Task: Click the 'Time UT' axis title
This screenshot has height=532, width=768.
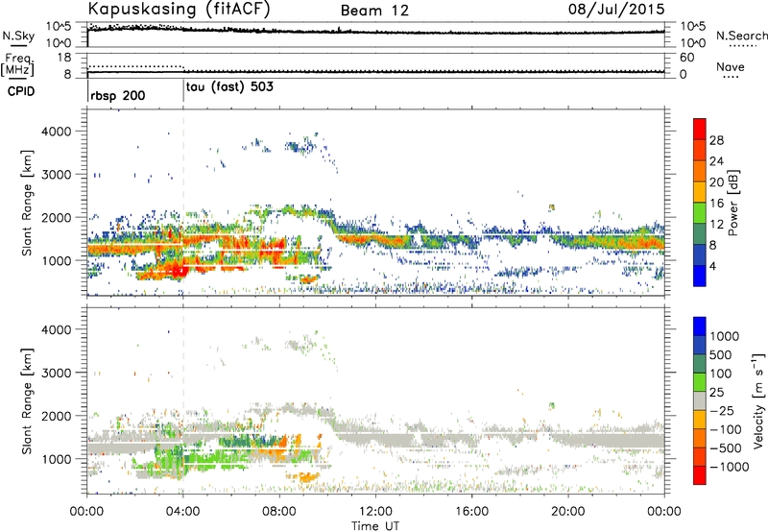Action: coord(375,526)
